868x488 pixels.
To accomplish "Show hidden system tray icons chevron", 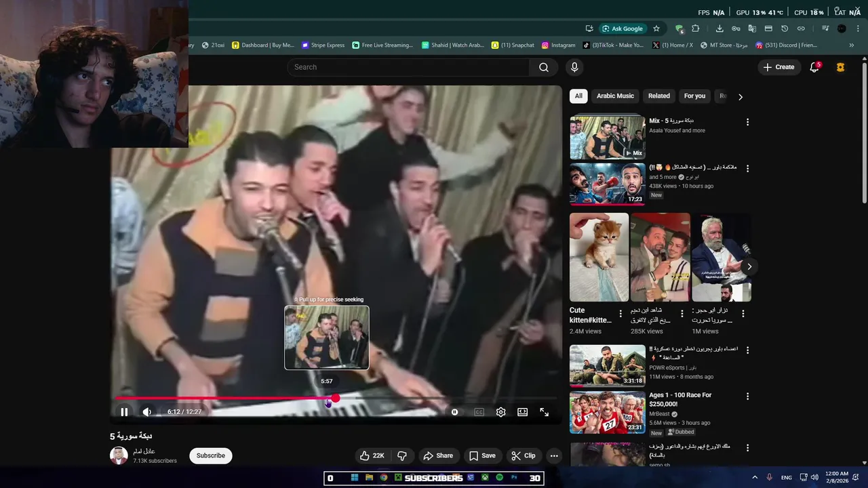I will pyautogui.click(x=754, y=477).
